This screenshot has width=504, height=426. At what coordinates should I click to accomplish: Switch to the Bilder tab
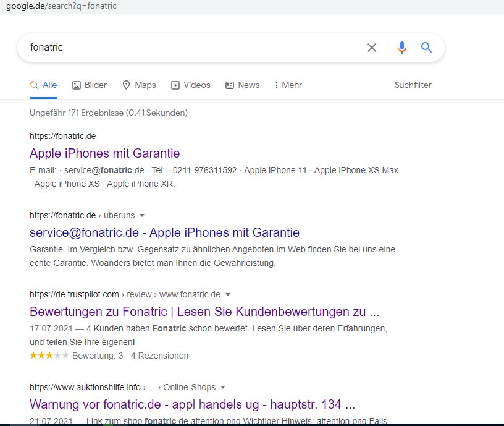tap(90, 85)
